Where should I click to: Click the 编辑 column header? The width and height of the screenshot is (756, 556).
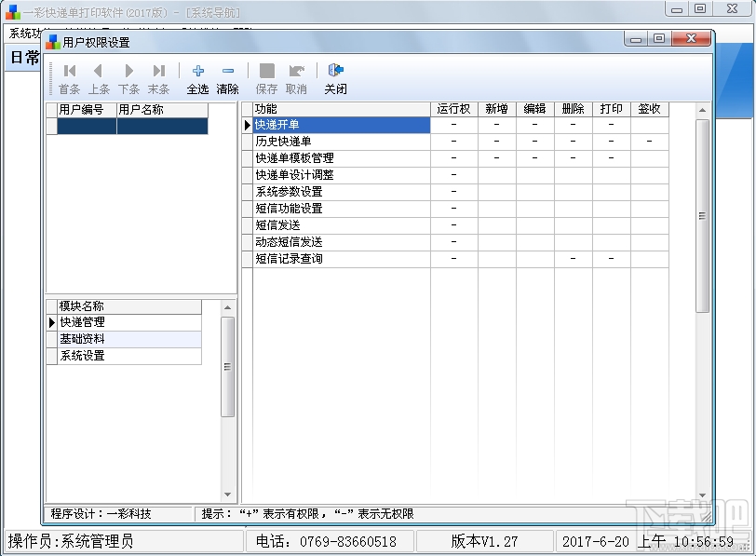click(x=535, y=110)
